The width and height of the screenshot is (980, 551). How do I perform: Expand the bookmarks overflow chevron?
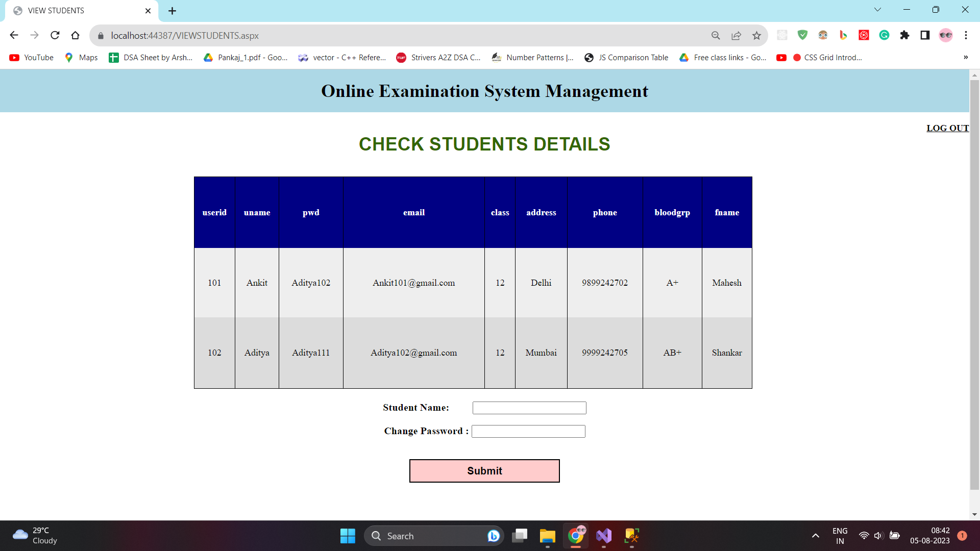(x=966, y=57)
